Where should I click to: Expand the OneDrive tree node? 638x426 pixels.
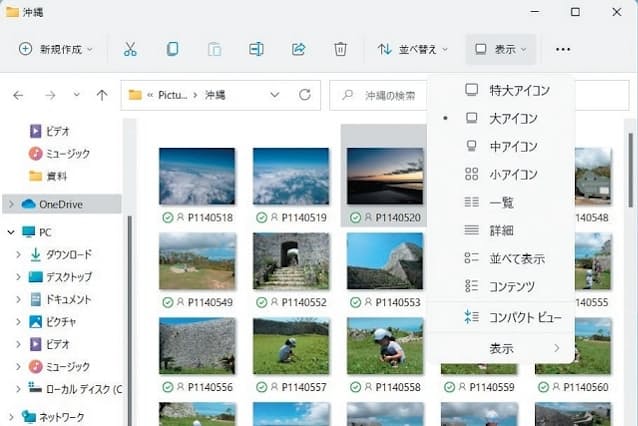pyautogui.click(x=11, y=204)
